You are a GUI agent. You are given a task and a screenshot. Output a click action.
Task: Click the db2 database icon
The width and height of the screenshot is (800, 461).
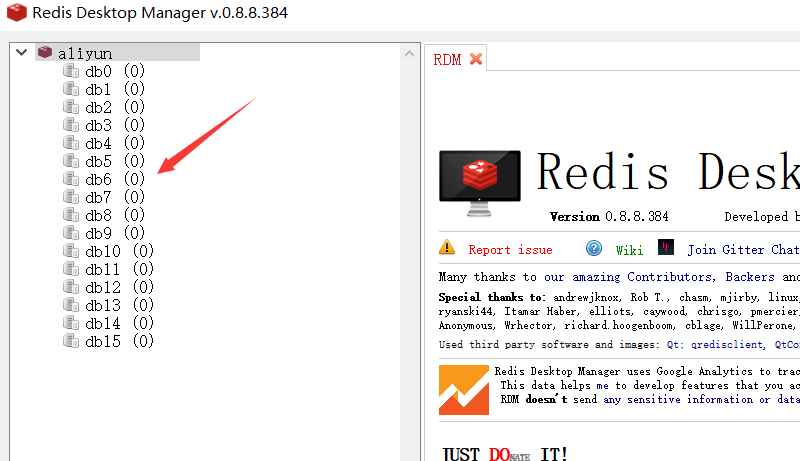(71, 107)
